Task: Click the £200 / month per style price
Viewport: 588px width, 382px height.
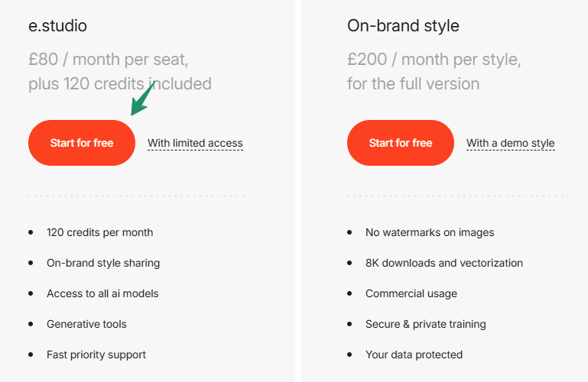Action: tap(434, 59)
